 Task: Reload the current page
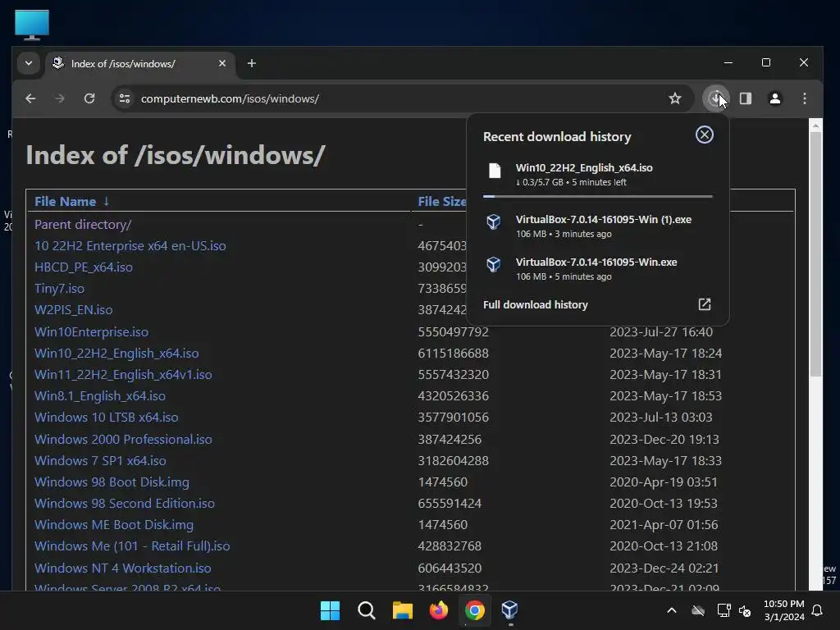click(x=89, y=98)
